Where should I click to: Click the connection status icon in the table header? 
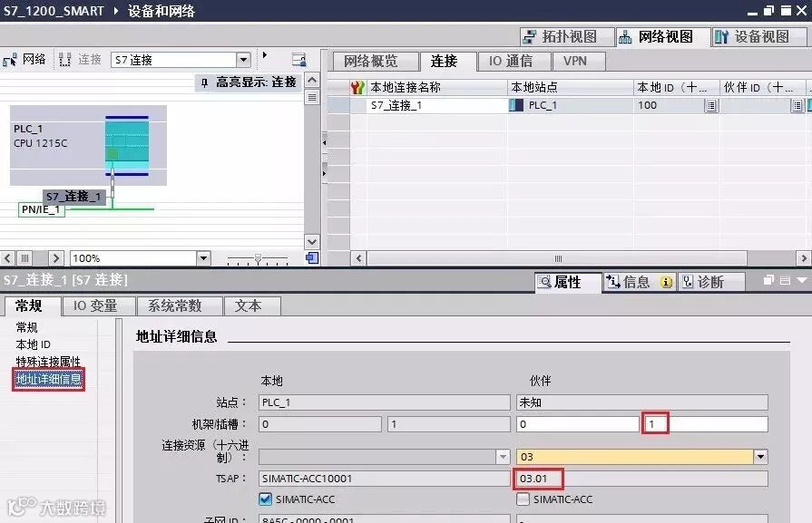tap(357, 87)
